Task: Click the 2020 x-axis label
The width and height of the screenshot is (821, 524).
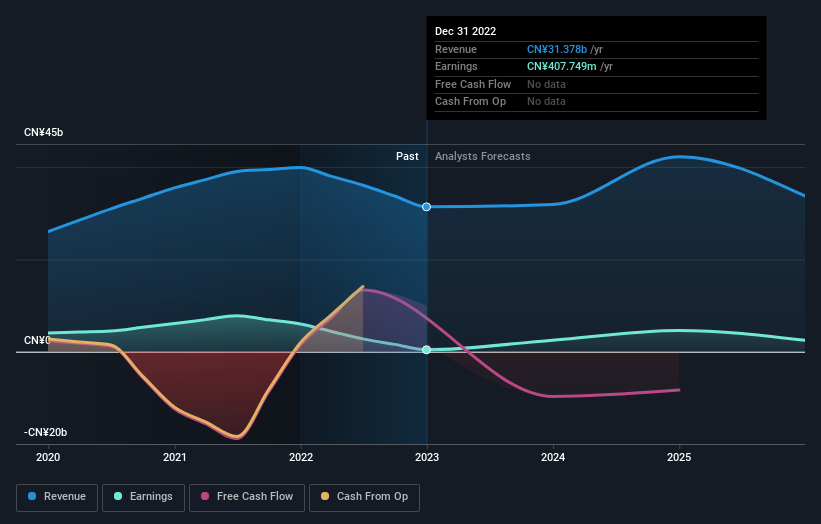Action: click(48, 458)
